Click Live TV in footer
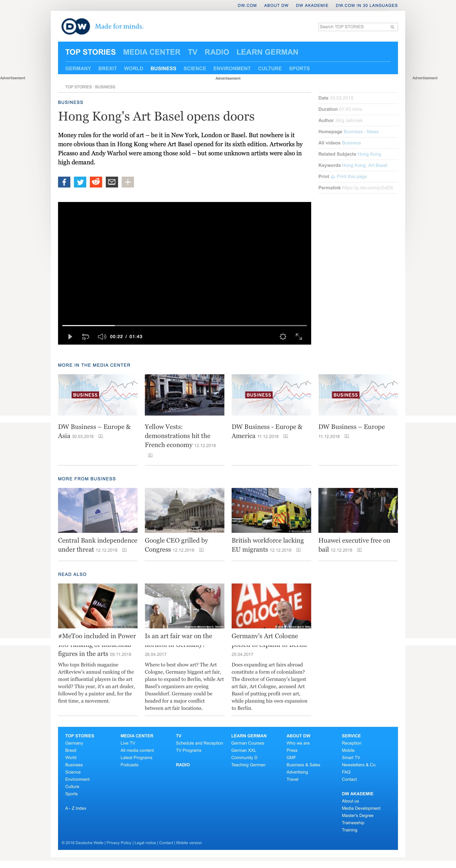This screenshot has width=456, height=868. (x=128, y=743)
